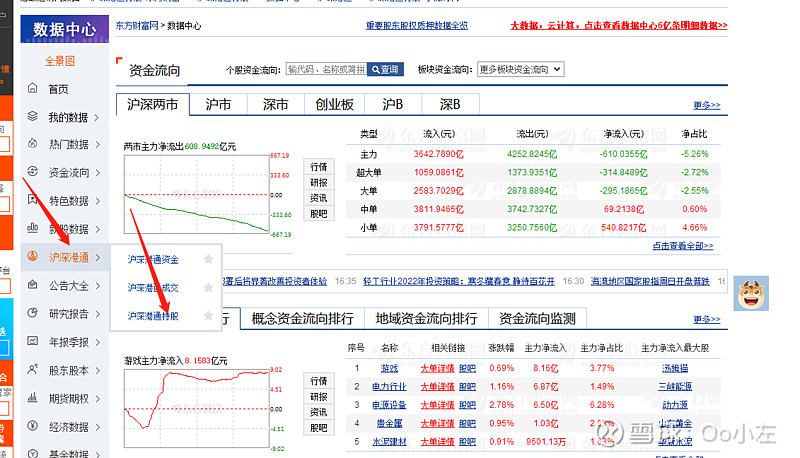Click 行情 button beside two-market chart
This screenshot has height=458, width=800.
pos(319,167)
